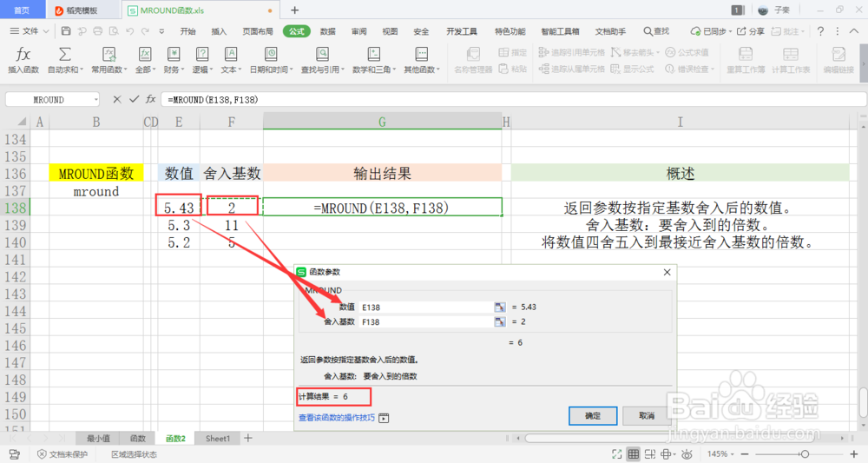Expand the 文件 menu dropdown arrow
This screenshot has width=868, height=463.
click(46, 31)
